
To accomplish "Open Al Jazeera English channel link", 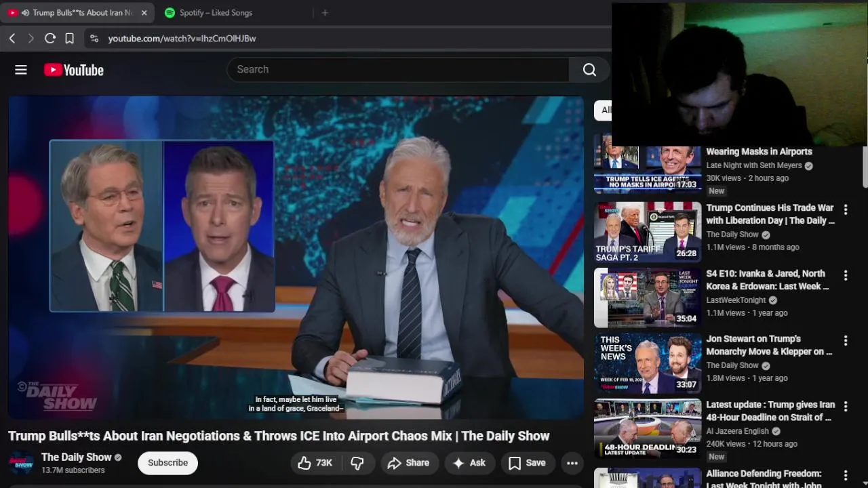I will 737,431.
